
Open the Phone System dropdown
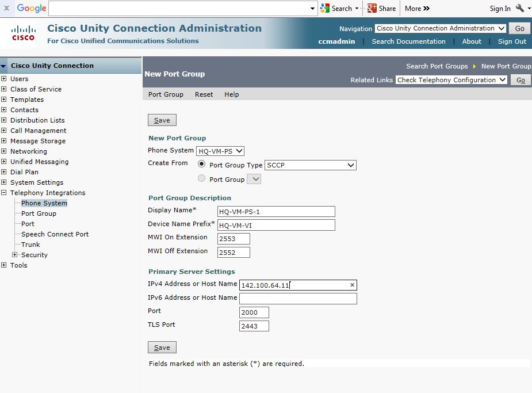coord(220,151)
